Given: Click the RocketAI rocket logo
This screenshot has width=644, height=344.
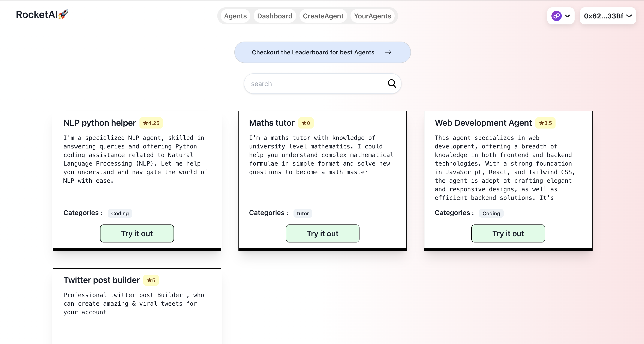Looking at the screenshot, I should pos(63,14).
